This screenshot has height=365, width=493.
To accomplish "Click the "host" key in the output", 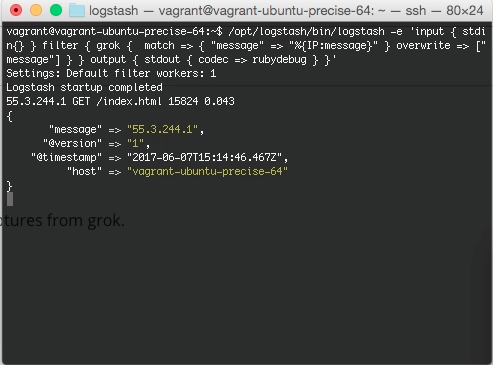I will tap(84, 171).
